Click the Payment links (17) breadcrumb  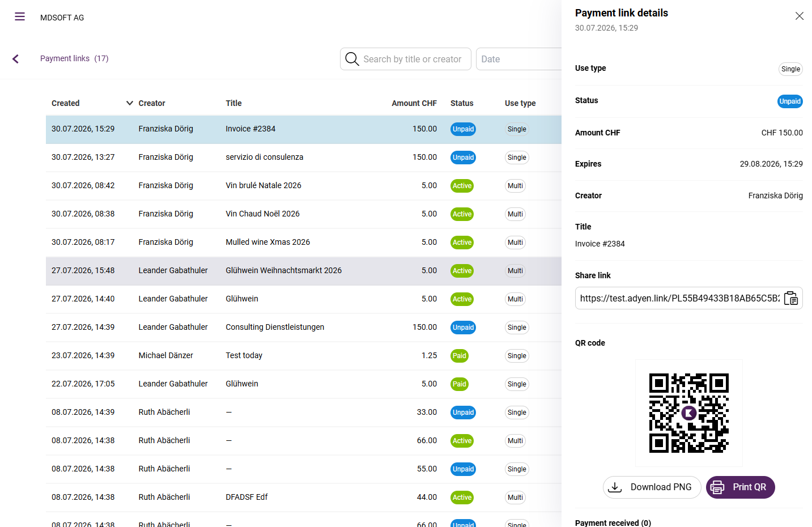(74, 58)
